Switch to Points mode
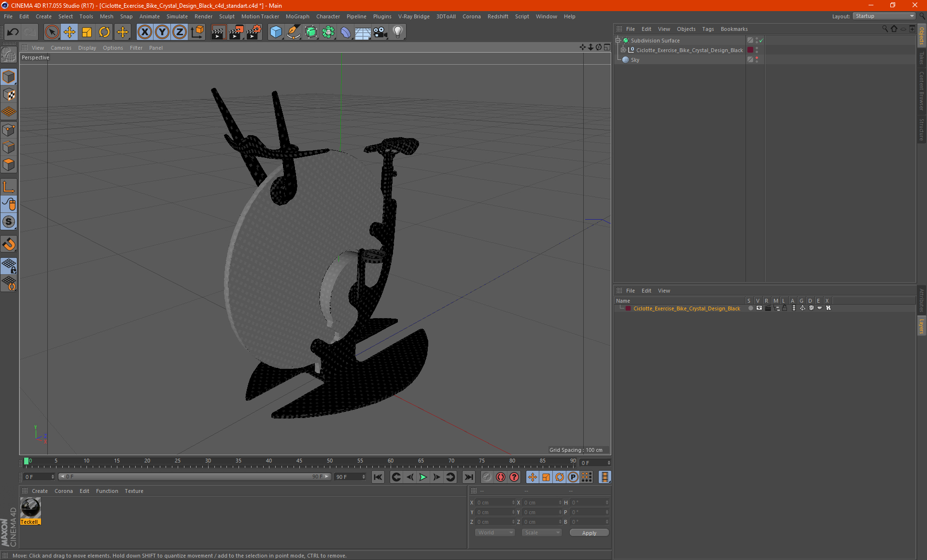The height and width of the screenshot is (560, 927). pos(9,130)
